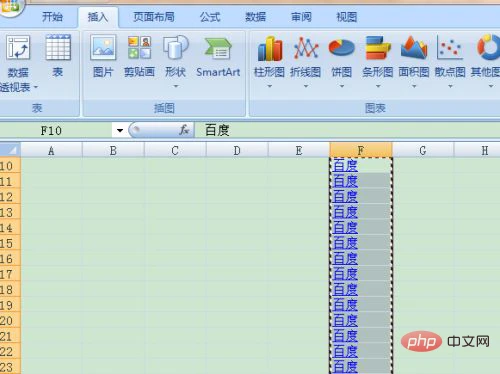Insert a Picture (图片)
The width and height of the screenshot is (500, 374).
click(x=103, y=56)
